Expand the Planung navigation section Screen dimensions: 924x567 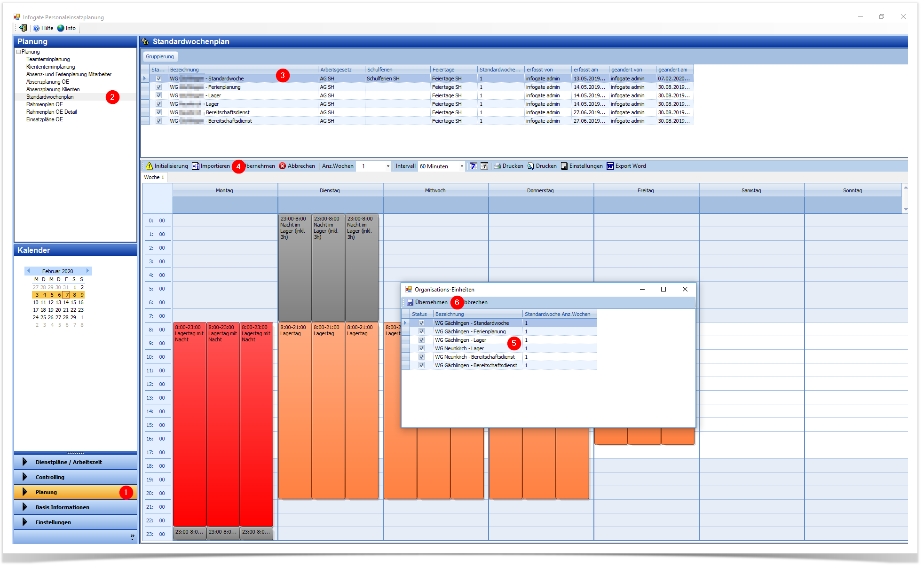pyautogui.click(x=75, y=492)
